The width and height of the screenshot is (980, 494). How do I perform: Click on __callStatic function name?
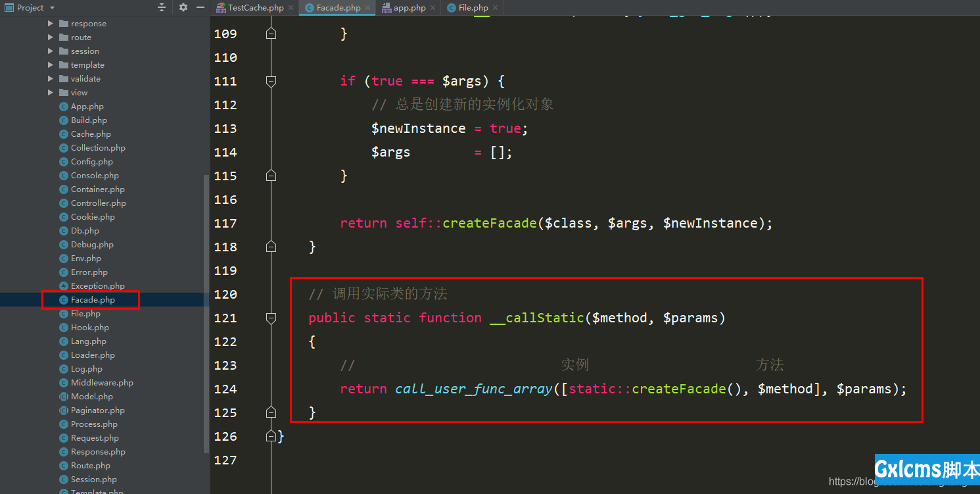(x=537, y=318)
